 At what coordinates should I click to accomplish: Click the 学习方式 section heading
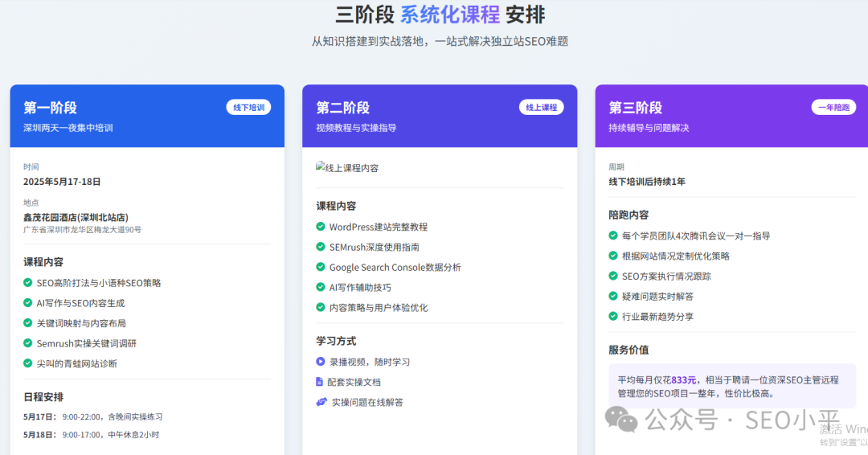point(336,341)
